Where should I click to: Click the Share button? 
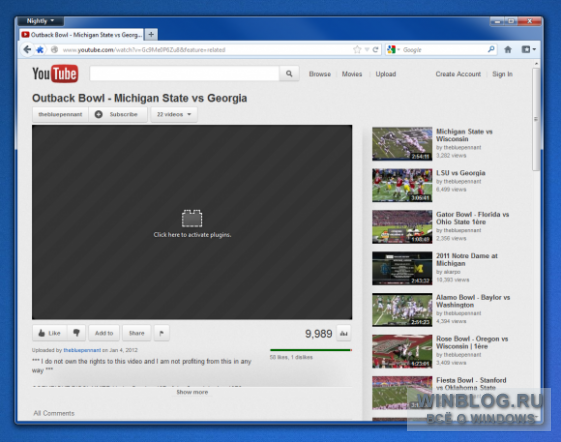coord(136,333)
